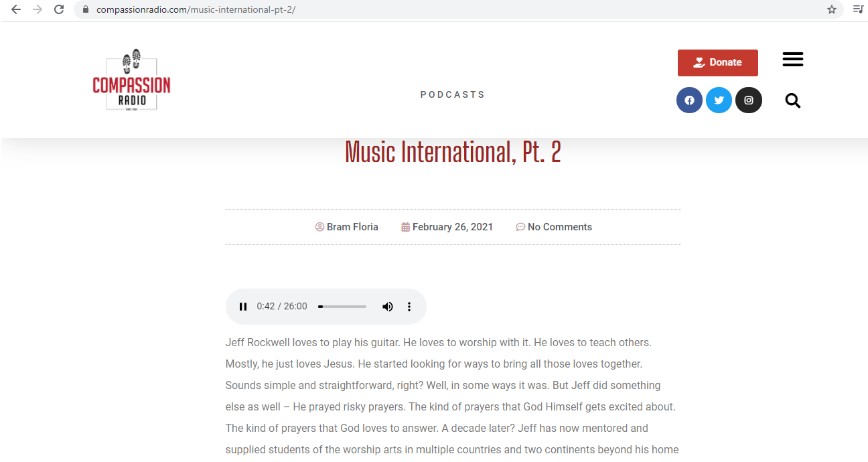Open the Podcasts menu item
Screen dimensions: 868x462
[453, 94]
